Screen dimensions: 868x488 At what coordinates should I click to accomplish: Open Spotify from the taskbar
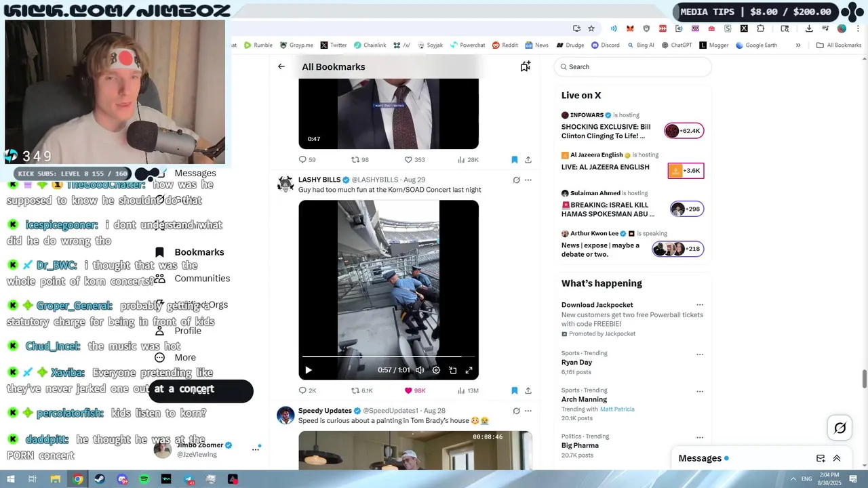pyautogui.click(x=144, y=479)
